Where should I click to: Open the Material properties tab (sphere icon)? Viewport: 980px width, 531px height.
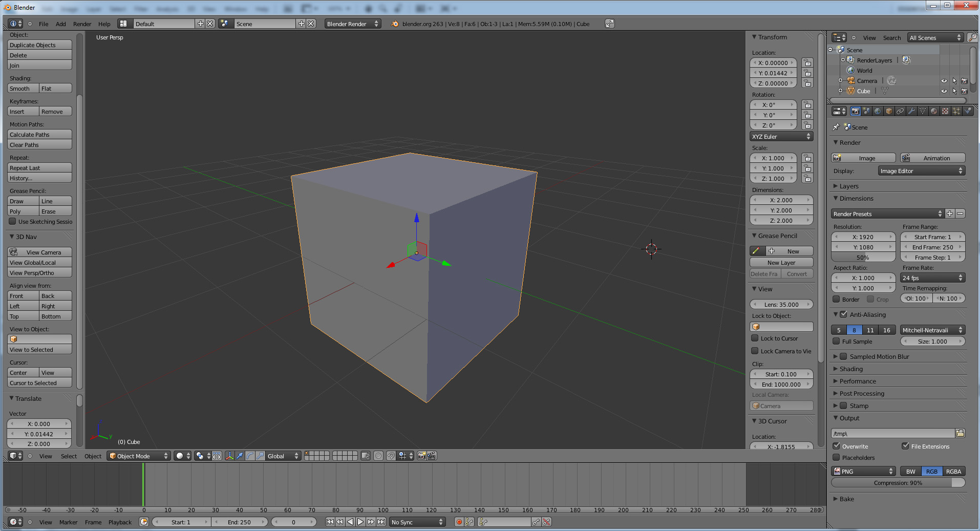pyautogui.click(x=934, y=111)
